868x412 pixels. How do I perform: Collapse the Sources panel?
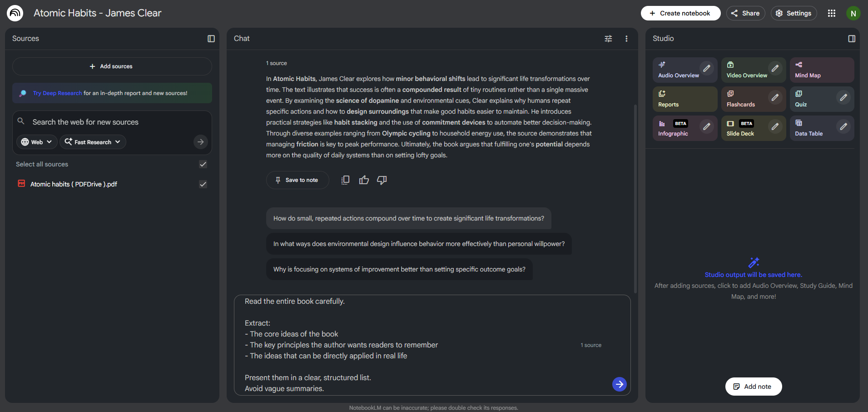pyautogui.click(x=211, y=39)
